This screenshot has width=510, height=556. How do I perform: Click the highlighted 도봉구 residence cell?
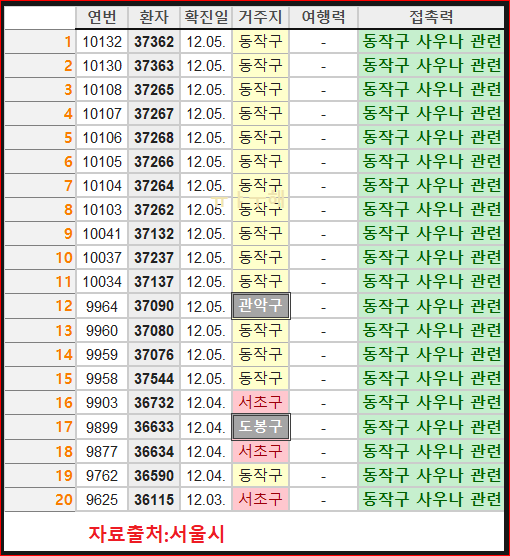tap(261, 427)
